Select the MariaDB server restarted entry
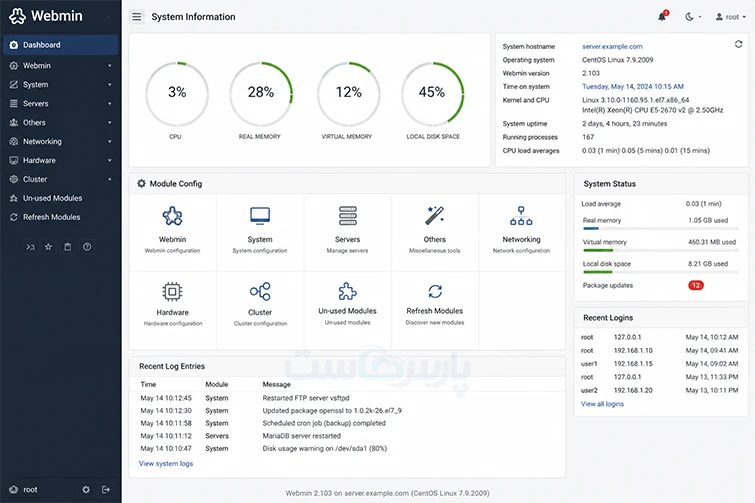The width and height of the screenshot is (755, 503). click(x=347, y=436)
